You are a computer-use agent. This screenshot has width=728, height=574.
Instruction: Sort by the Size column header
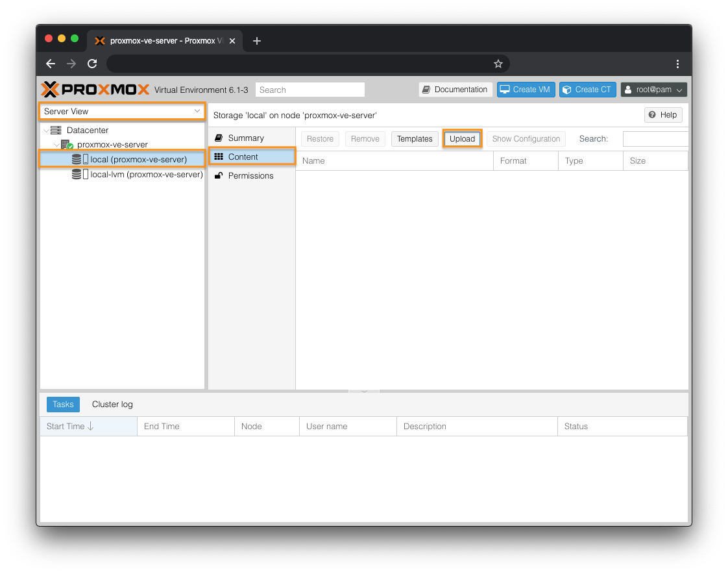655,161
